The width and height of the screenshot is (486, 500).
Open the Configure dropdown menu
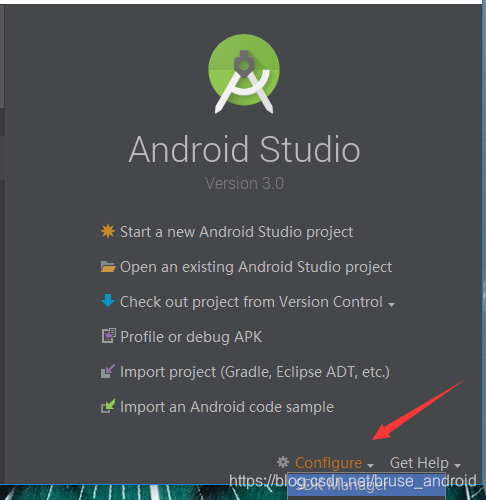coord(334,463)
